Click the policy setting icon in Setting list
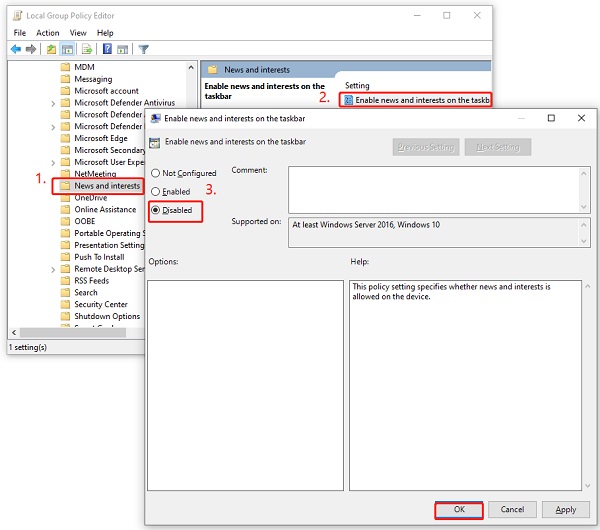Image resolution: width=600 pixels, height=530 pixels. (348, 100)
